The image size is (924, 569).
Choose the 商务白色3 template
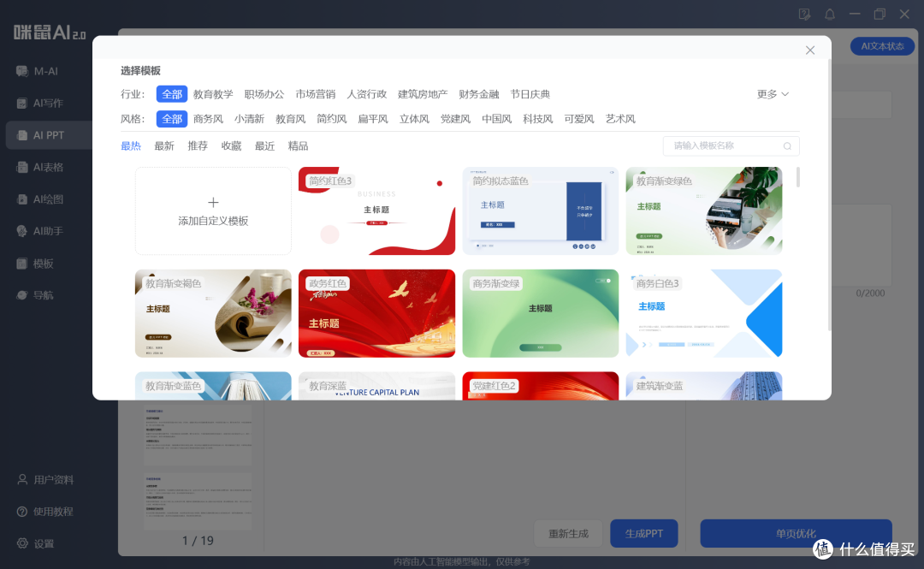coord(704,314)
